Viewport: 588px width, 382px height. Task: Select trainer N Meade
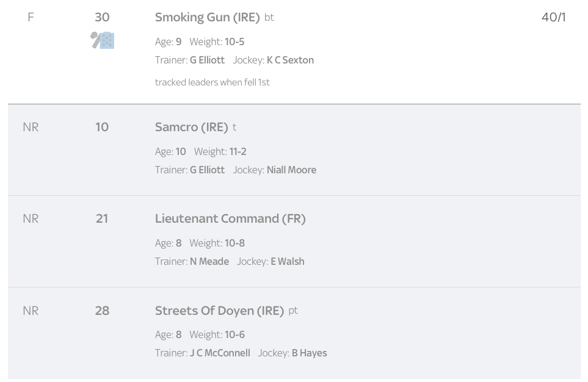pyautogui.click(x=209, y=261)
